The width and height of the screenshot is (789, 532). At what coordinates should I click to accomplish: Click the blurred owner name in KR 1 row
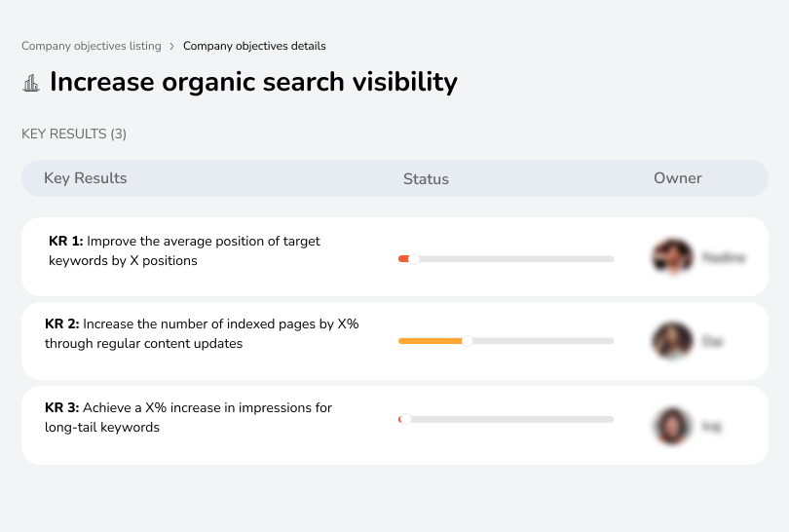pos(724,258)
